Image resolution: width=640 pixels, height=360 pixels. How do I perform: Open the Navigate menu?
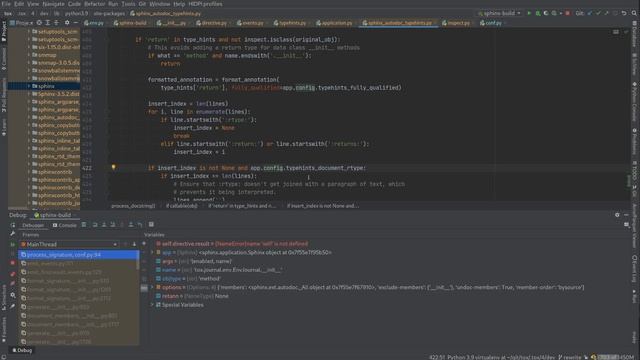click(x=53, y=4)
